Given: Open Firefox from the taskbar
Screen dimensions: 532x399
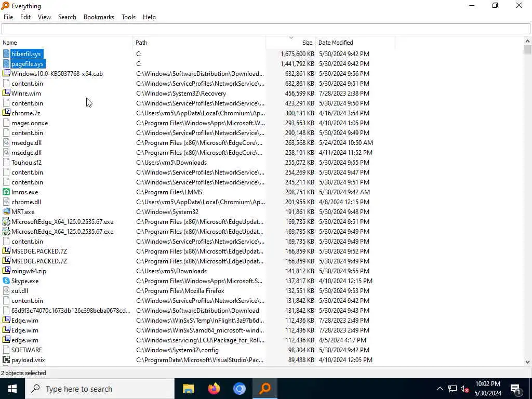Looking at the screenshot, I should coord(214,389).
